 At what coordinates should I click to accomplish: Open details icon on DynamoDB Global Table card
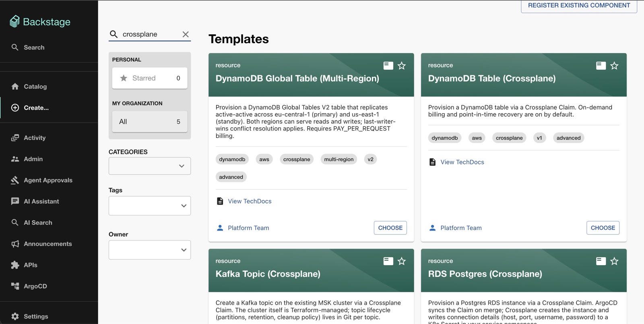pos(388,66)
